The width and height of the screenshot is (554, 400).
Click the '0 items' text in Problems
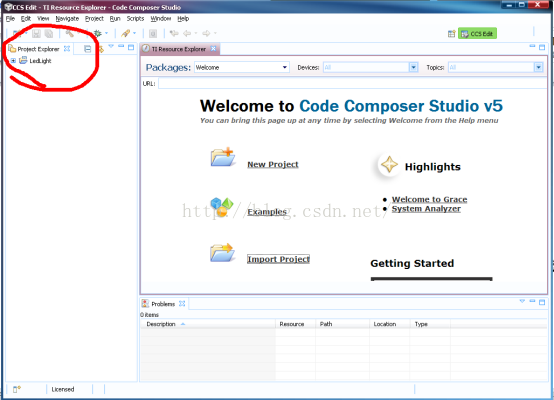[149, 314]
